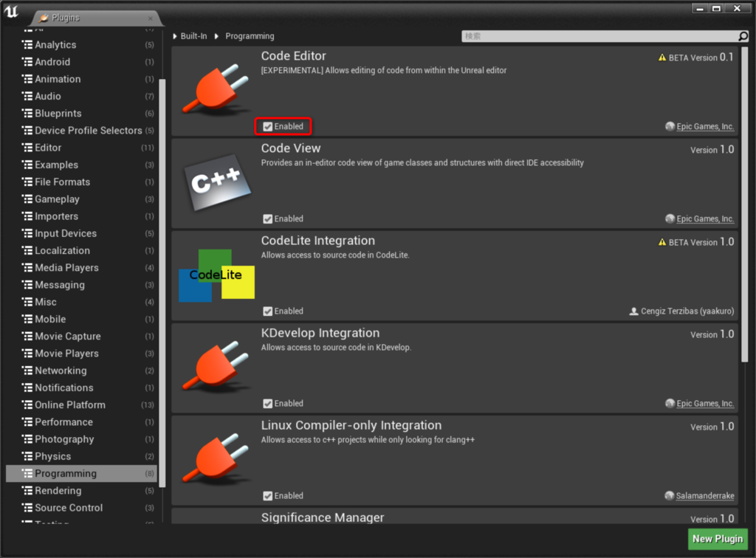Select the Notifications category
This screenshot has width=756, height=558.
click(81, 387)
